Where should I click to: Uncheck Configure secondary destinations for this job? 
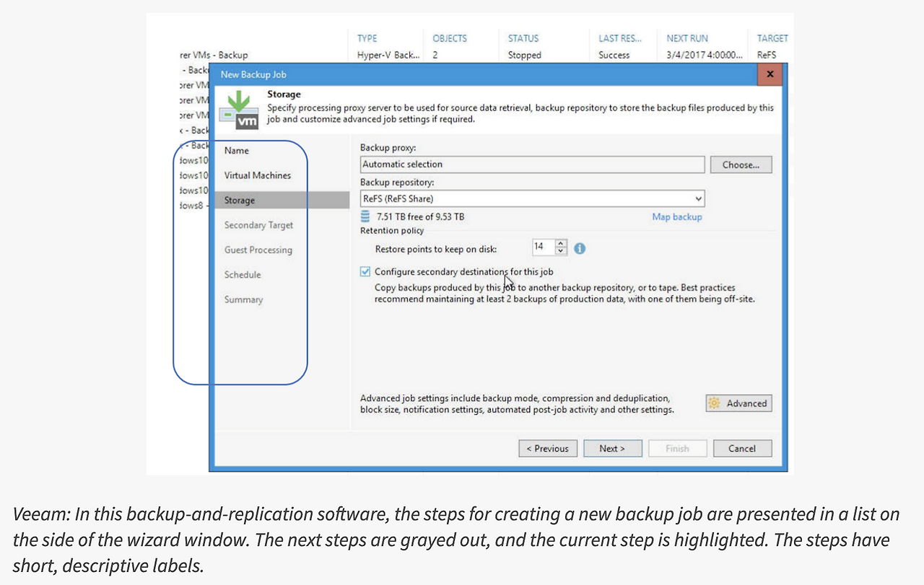(365, 272)
